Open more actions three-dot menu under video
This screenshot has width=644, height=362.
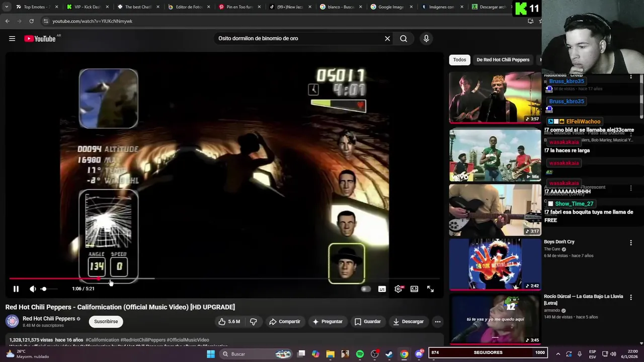438,322
